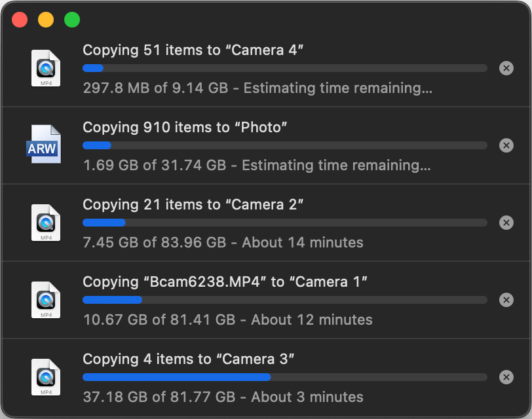This screenshot has height=419, width=532.
Task: Click the Camera 4 copy progress bar
Action: click(285, 68)
